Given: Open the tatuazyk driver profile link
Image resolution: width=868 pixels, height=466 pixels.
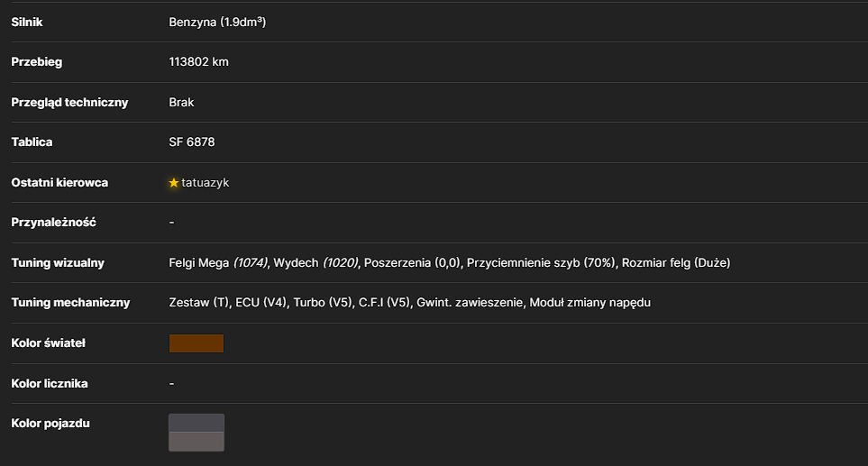Looking at the screenshot, I should click(205, 183).
